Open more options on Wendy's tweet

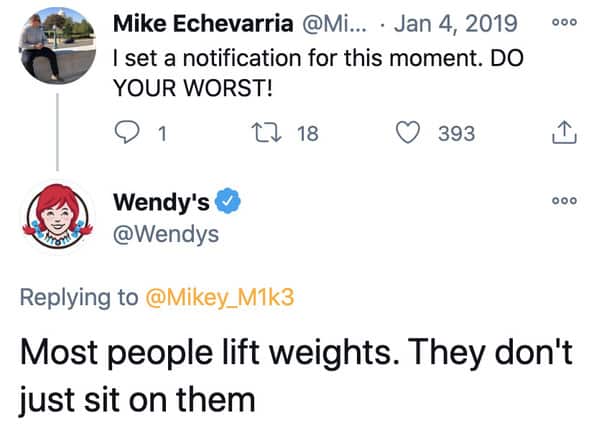click(564, 201)
